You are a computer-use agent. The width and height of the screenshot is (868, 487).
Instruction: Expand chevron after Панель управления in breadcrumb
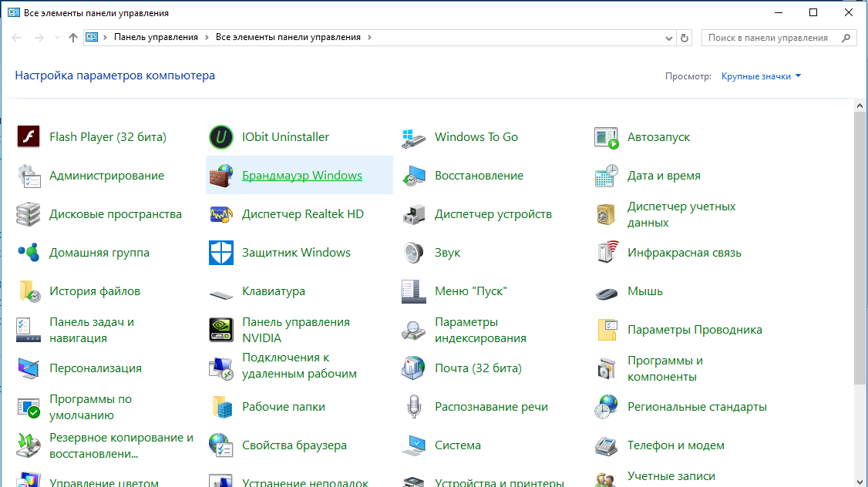(x=207, y=37)
